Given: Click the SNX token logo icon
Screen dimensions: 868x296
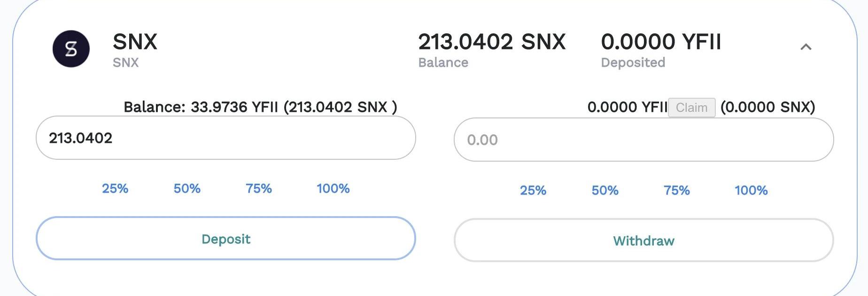Looking at the screenshot, I should (71, 49).
